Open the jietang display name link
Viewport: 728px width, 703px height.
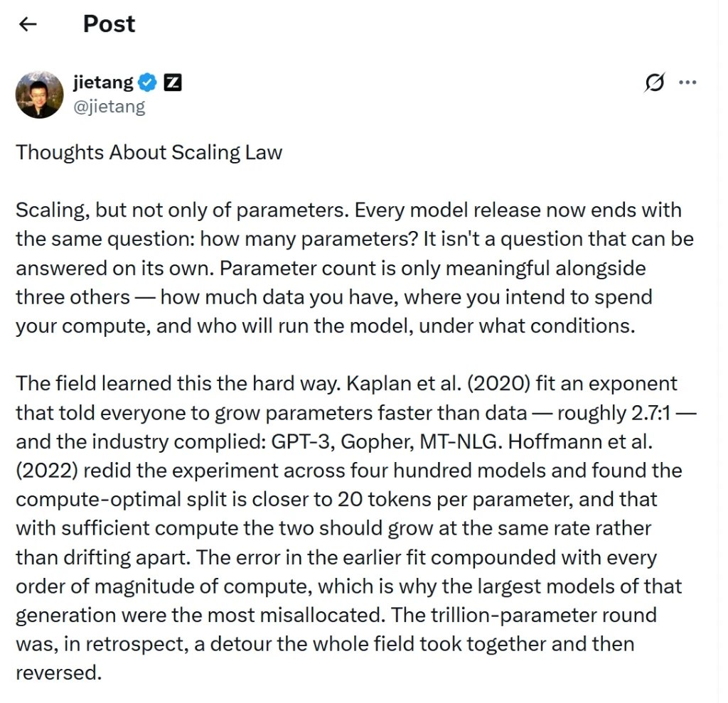pyautogui.click(x=103, y=82)
